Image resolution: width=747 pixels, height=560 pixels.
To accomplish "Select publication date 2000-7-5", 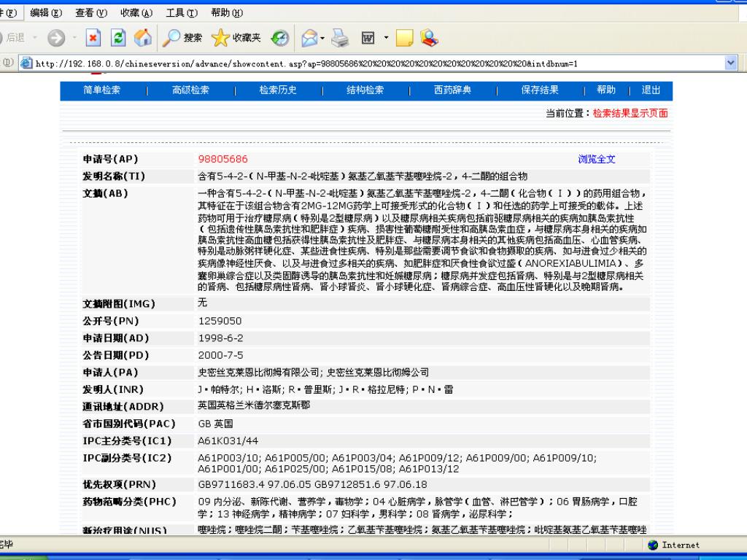I will coord(220,355).
